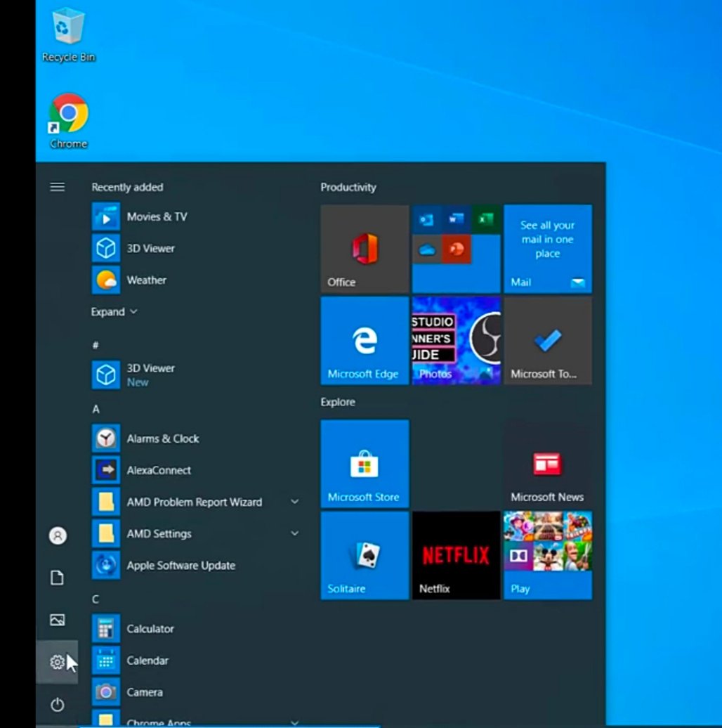Image resolution: width=722 pixels, height=728 pixels.
Task: Open Alarms & Clock app
Action: click(x=195, y=438)
